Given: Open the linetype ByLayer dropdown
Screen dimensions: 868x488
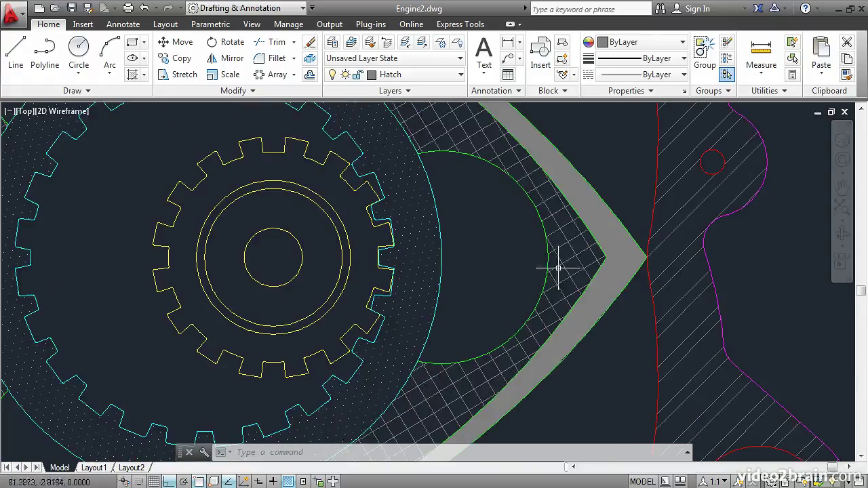Looking at the screenshot, I should 642,75.
